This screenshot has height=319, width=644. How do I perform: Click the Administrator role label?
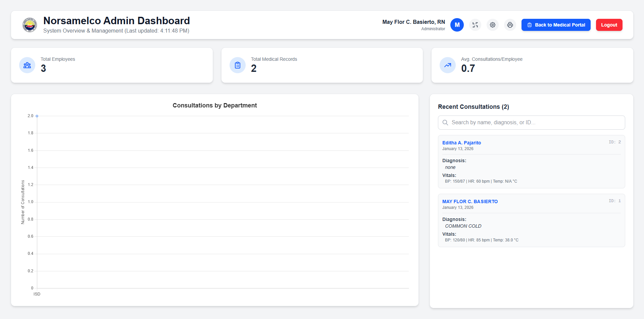[x=433, y=29]
